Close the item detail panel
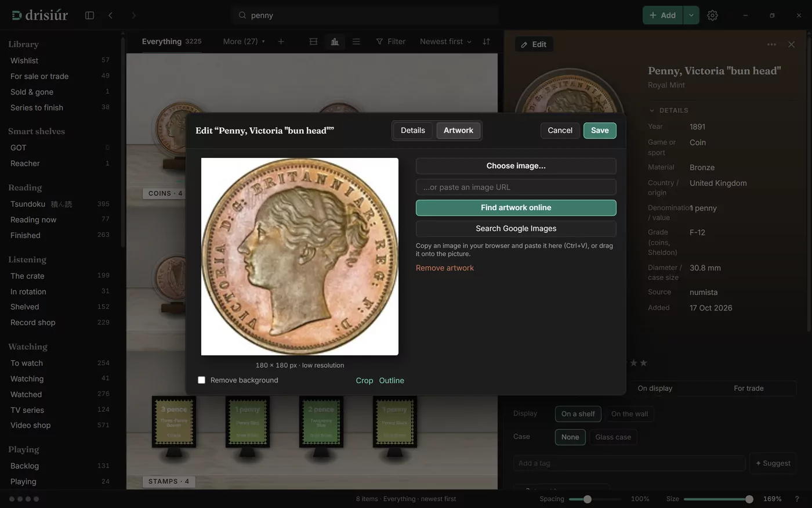The image size is (812, 508). [791, 44]
